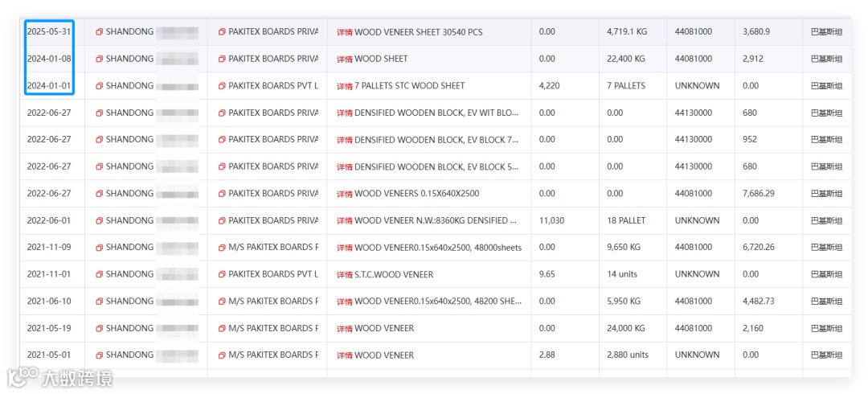Click amount value 952

pos(750,140)
